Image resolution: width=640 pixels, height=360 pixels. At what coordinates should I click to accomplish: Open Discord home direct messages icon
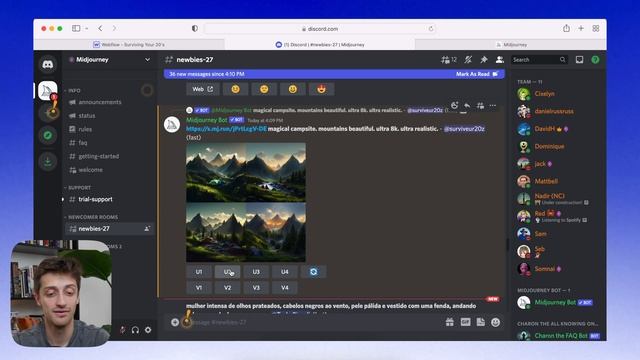[x=48, y=64]
